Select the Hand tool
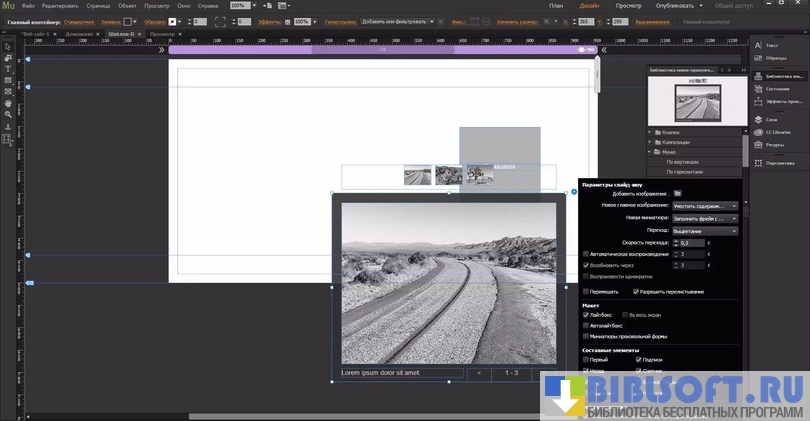Image resolution: width=810 pixels, height=421 pixels. pos(8,103)
